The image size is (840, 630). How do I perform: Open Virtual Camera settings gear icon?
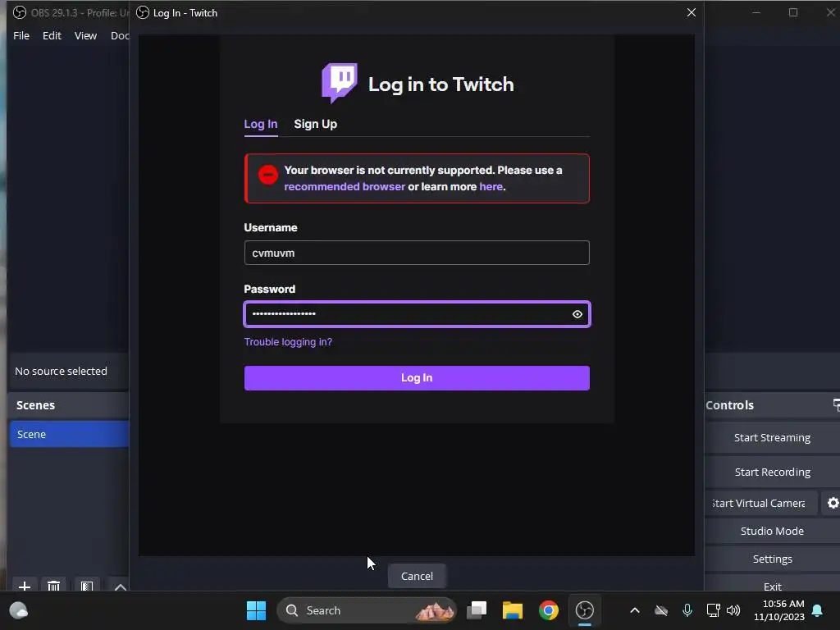coord(833,503)
